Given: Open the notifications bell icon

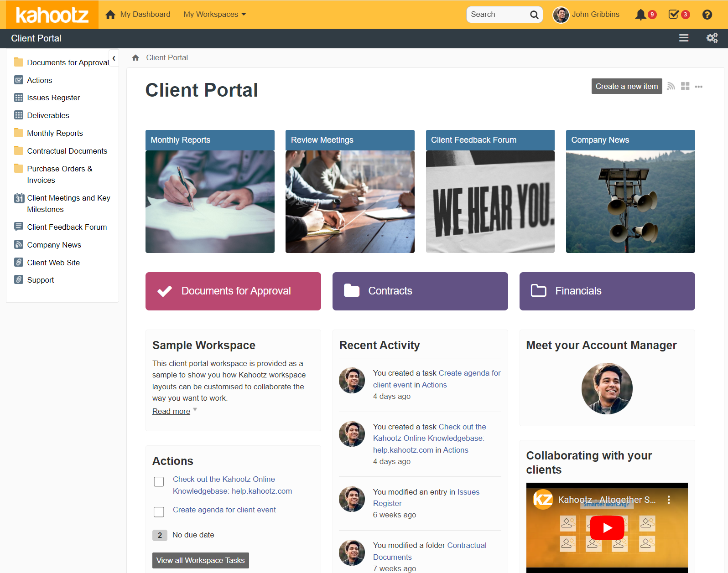Looking at the screenshot, I should pos(640,15).
